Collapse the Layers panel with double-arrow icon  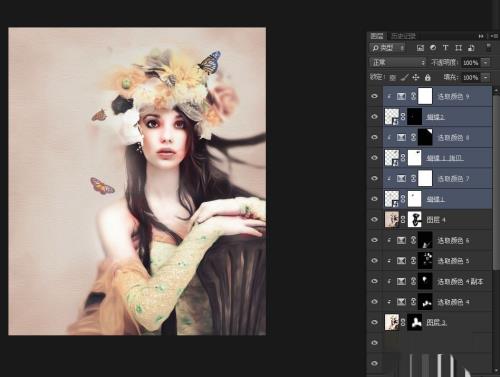tap(481, 36)
